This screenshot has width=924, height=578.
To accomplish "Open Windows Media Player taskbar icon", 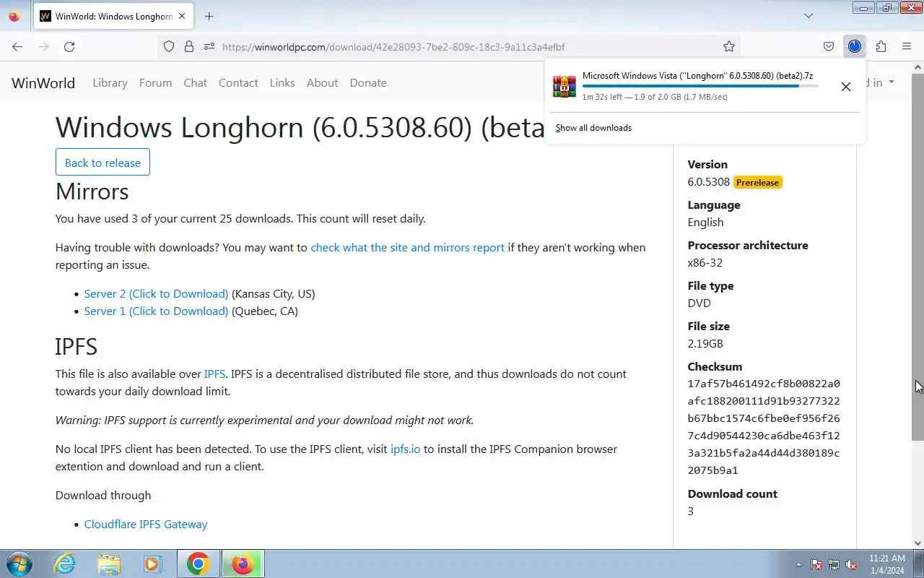I will point(152,564).
